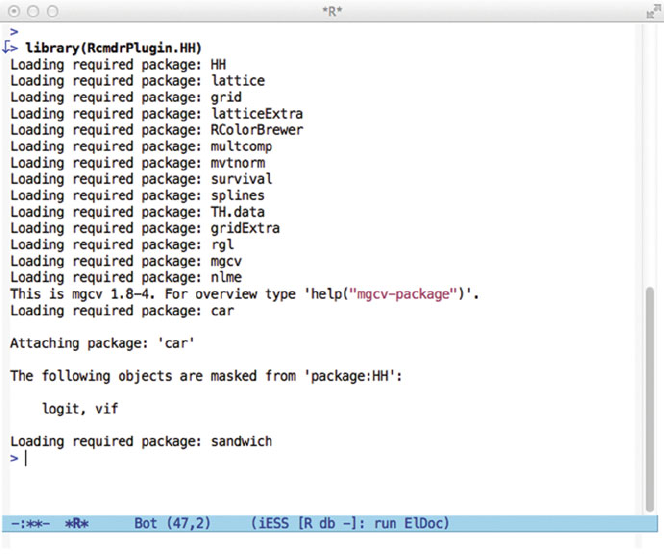Click the *R* buffer name in mode line
Viewport: 664px width, 559px height.
77,524
